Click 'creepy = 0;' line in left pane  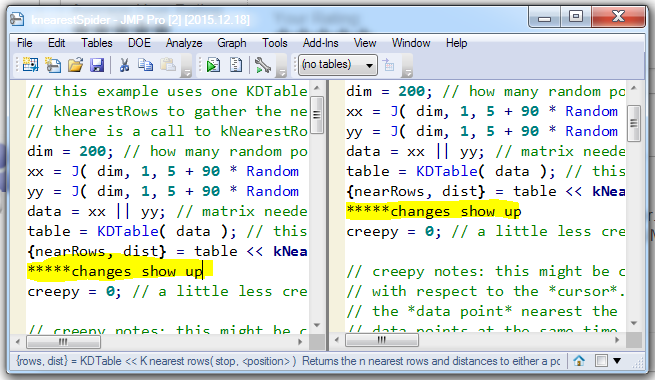point(167,291)
